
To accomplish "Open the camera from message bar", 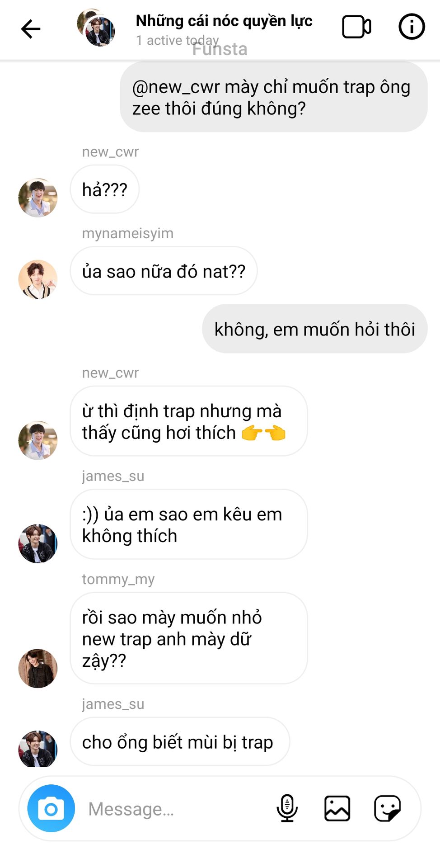I will [x=51, y=808].
